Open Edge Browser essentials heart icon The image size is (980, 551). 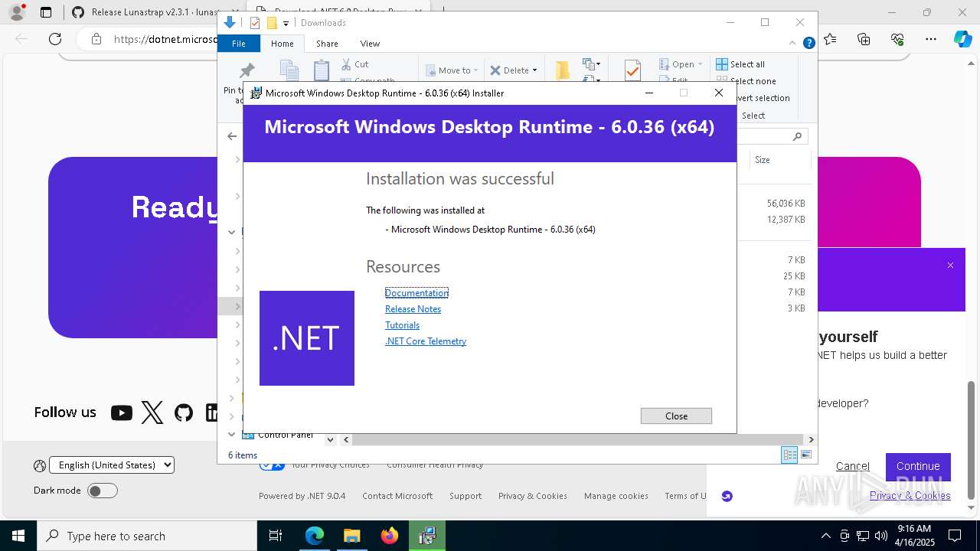pos(897,39)
